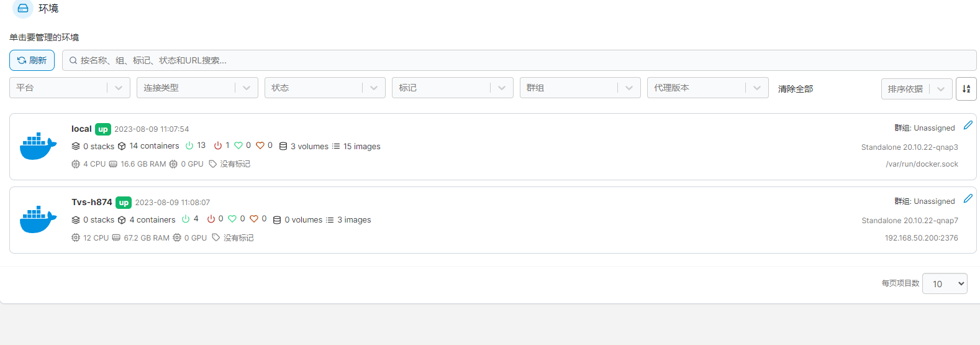Click the containers cube icon in local row
980x345 pixels.
122,147
